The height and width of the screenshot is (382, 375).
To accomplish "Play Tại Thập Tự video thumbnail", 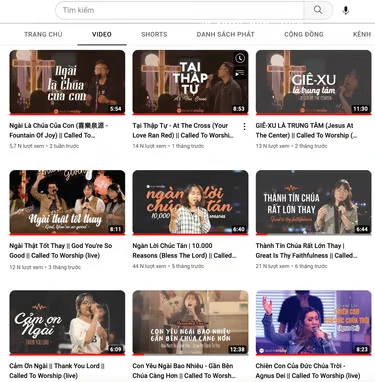I will (x=190, y=82).
